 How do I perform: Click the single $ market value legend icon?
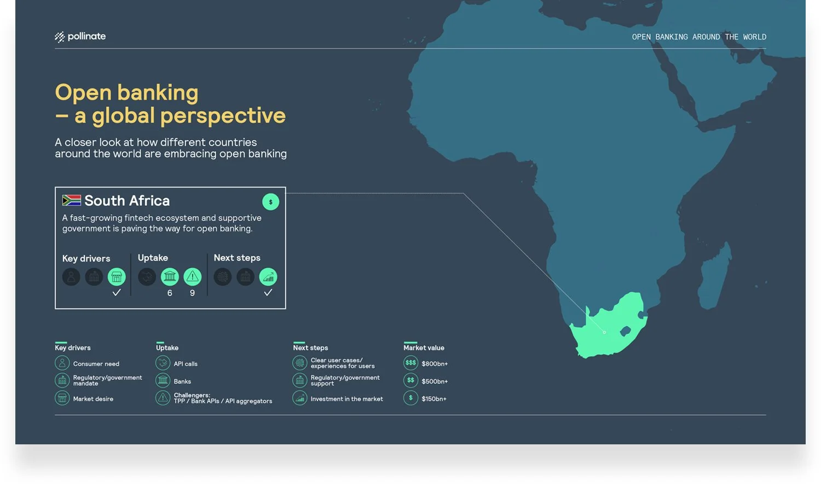click(411, 398)
